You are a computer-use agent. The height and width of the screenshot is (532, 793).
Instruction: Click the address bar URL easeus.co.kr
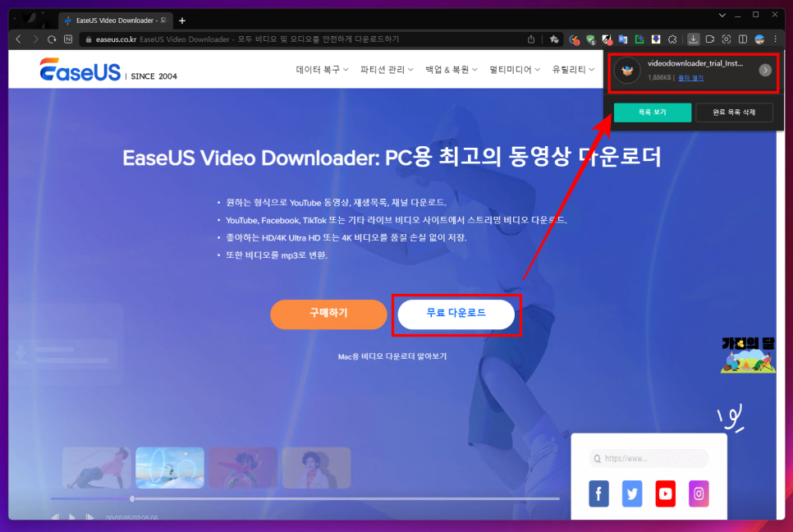click(116, 39)
